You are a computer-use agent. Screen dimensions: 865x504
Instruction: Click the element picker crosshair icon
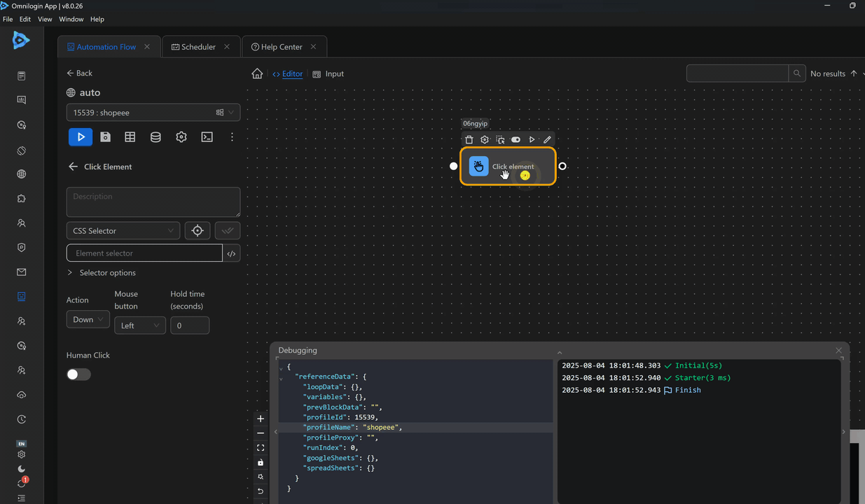tap(198, 231)
